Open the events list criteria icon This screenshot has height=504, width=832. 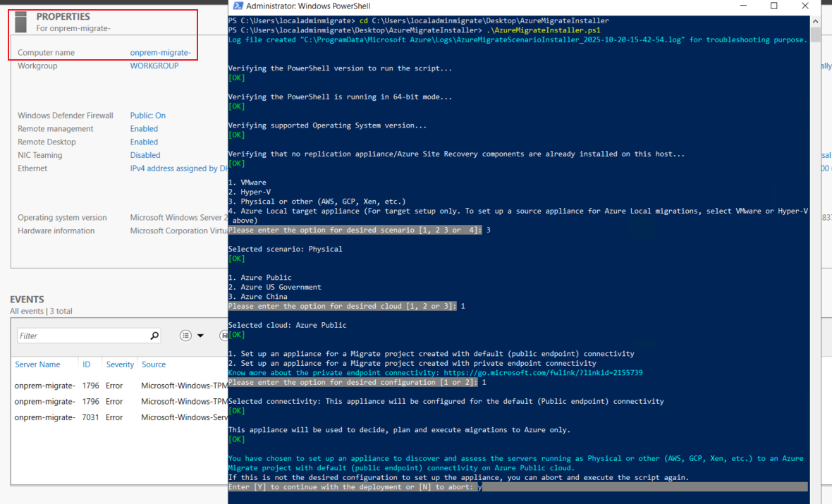[x=185, y=336]
